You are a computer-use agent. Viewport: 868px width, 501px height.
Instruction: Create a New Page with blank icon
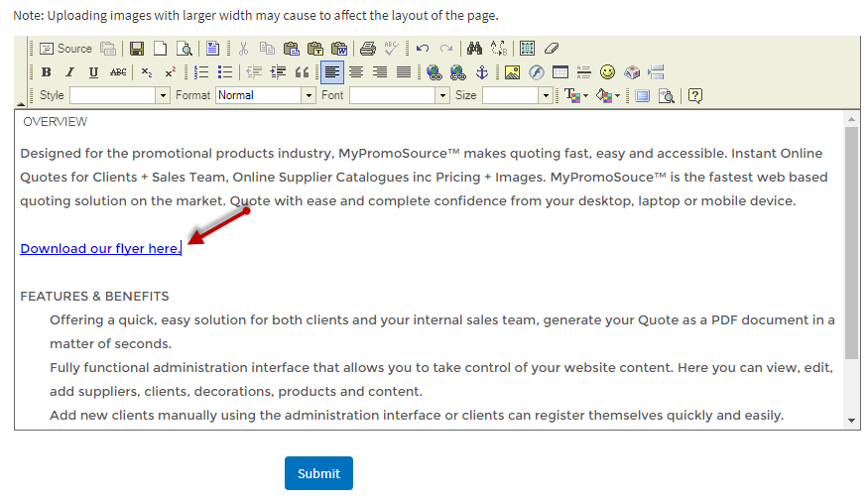coord(160,49)
